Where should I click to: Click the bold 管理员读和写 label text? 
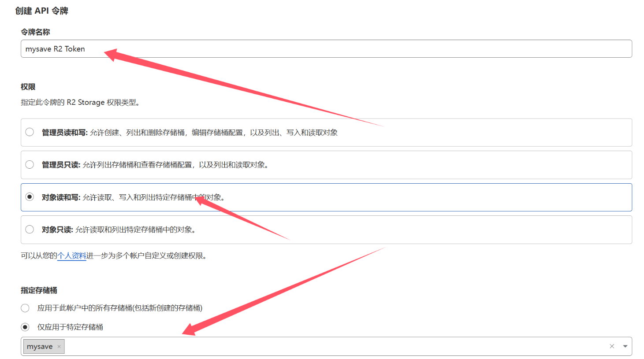click(64, 133)
